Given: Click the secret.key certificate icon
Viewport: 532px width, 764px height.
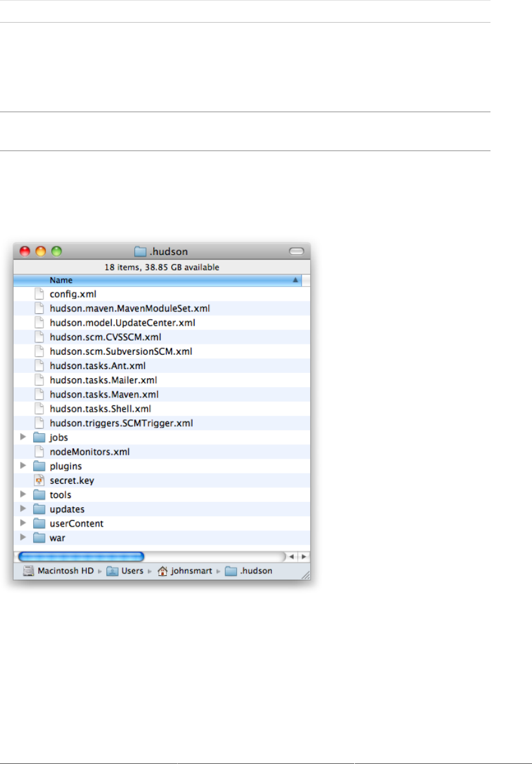Looking at the screenshot, I should (39, 481).
